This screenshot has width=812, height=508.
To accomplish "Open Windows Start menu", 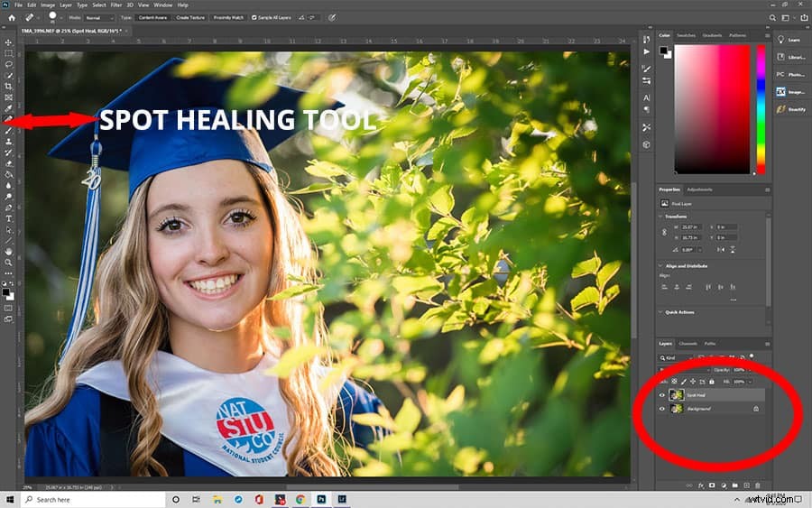I will click(x=10, y=500).
